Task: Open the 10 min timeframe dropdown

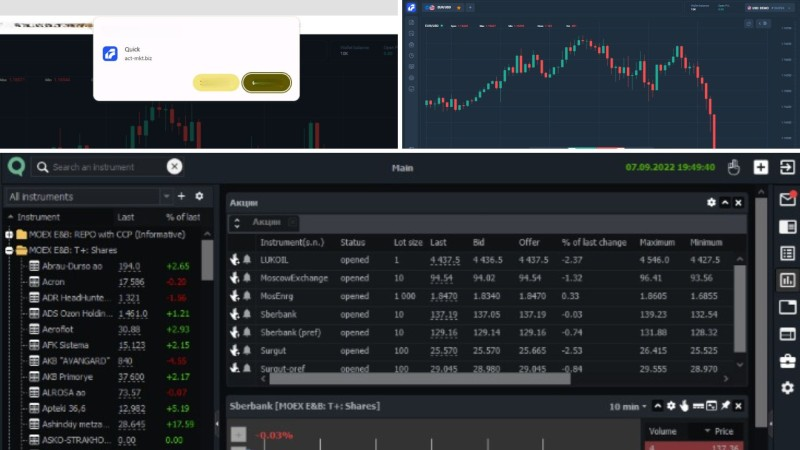Action: coord(628,406)
